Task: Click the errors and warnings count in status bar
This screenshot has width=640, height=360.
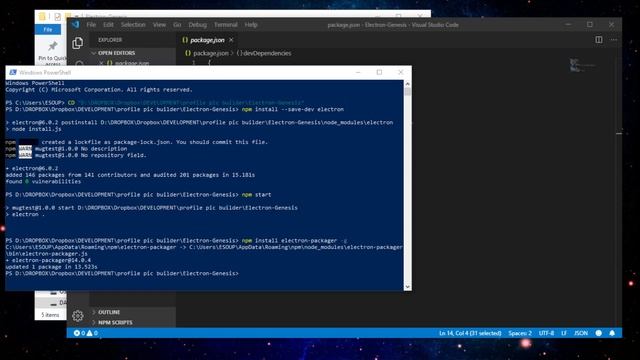Action: coord(86,333)
